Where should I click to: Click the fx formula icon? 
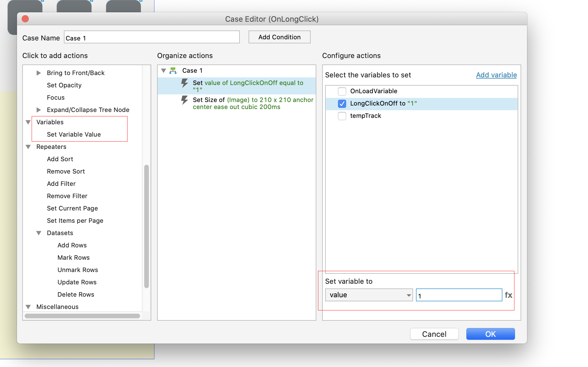pyautogui.click(x=508, y=295)
